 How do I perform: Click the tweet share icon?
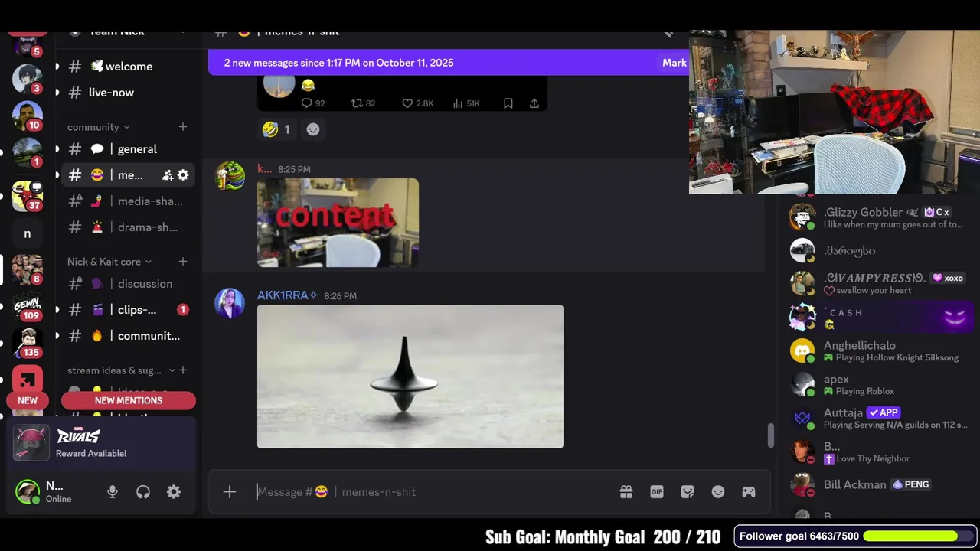[534, 103]
